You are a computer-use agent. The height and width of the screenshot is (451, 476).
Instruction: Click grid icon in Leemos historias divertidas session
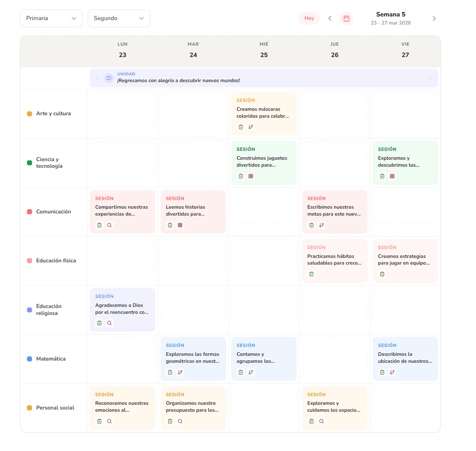180,225
